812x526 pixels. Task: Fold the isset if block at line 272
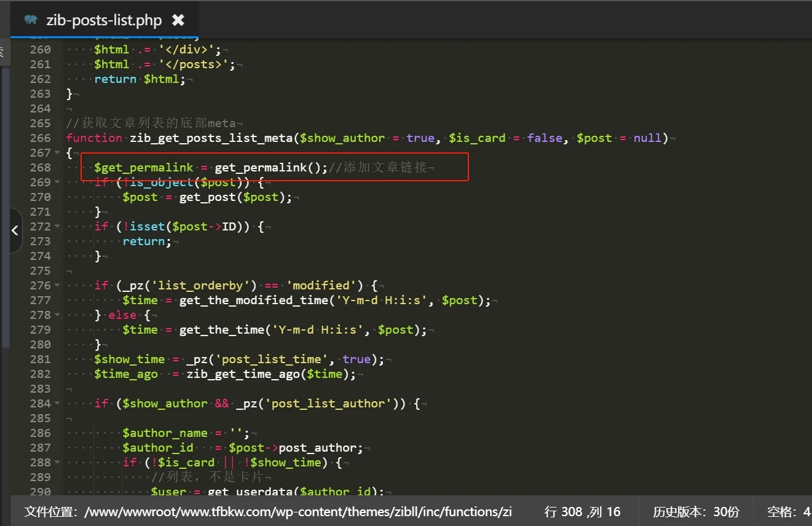[57, 226]
